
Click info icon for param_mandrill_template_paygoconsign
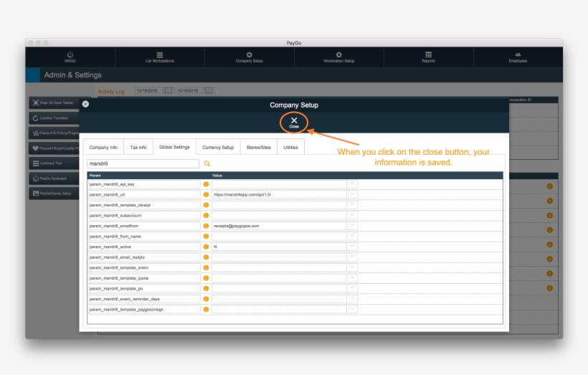206,309
